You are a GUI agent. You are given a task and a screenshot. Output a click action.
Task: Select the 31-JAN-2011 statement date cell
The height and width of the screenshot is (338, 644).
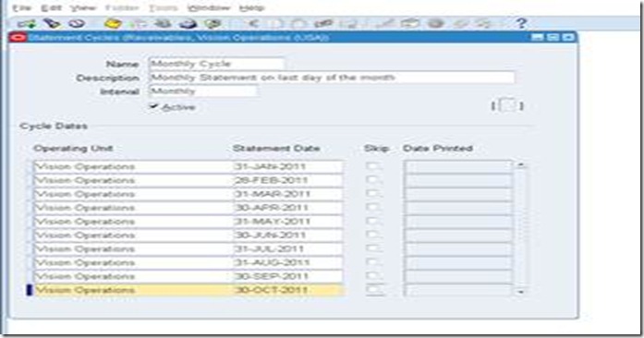287,166
